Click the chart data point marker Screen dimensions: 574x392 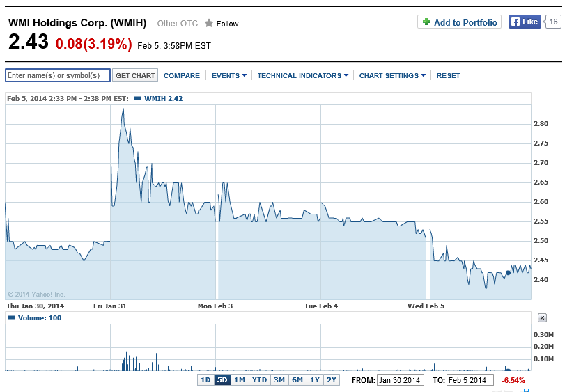coord(508,273)
